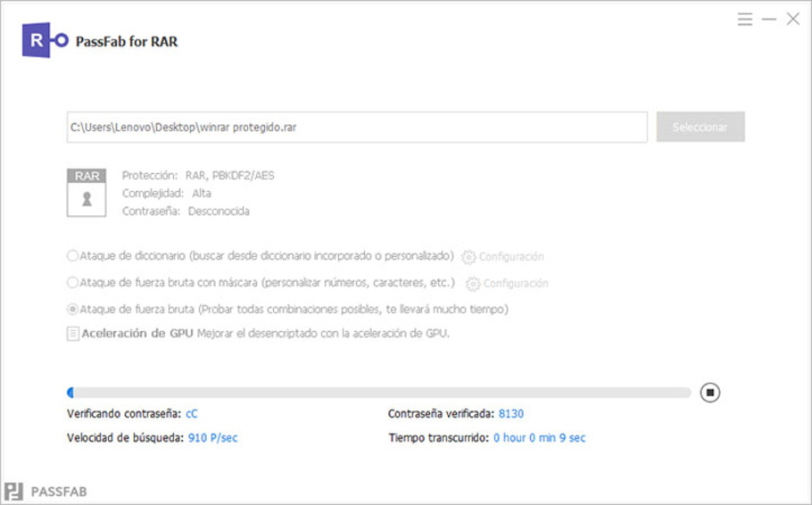Select Ataque de diccionario radio button
This screenshot has height=505, width=812.
(x=72, y=256)
